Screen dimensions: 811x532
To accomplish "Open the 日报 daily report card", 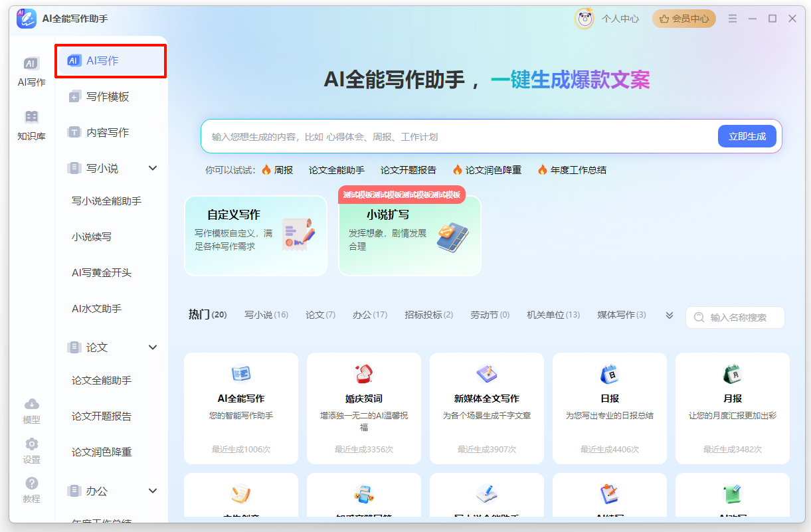I will point(609,407).
